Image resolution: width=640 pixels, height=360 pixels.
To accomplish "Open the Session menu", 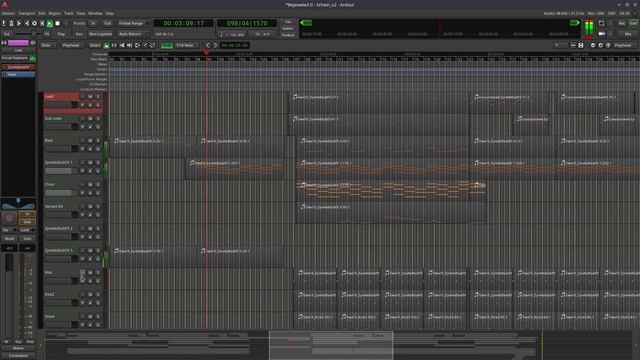I will 8,13.
